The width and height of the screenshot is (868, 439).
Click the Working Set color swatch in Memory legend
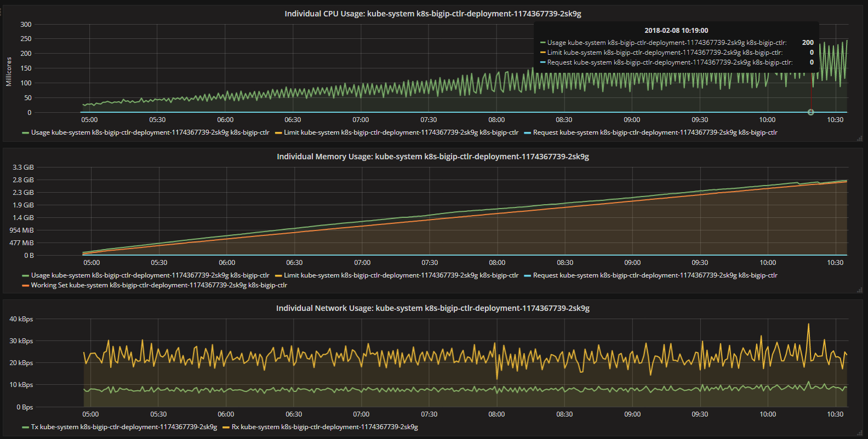tap(26, 286)
